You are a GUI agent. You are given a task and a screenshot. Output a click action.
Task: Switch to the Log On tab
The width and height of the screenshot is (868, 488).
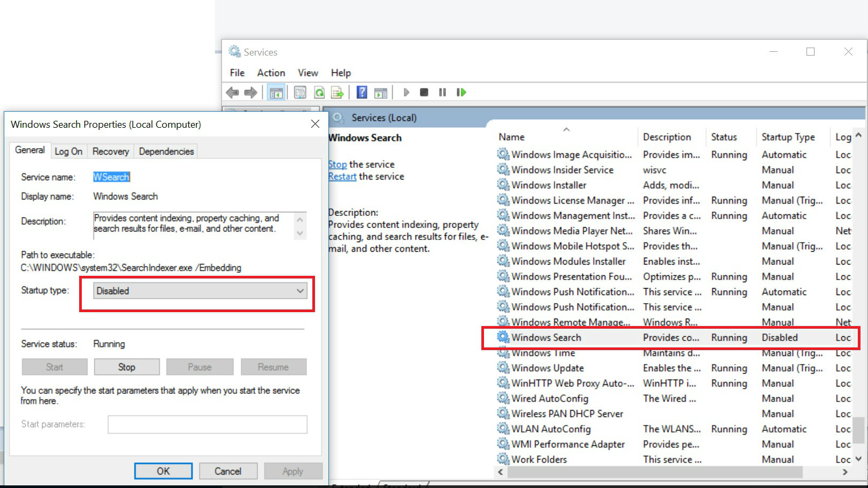coord(68,152)
